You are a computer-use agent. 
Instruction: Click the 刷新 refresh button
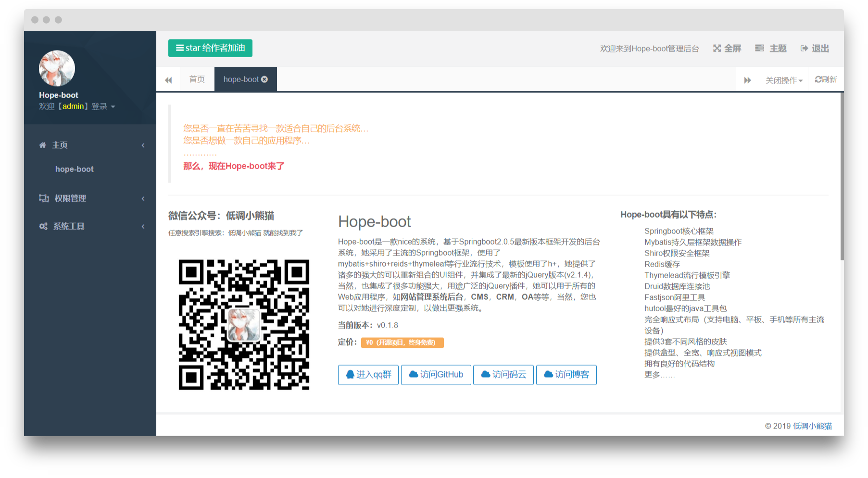(826, 79)
